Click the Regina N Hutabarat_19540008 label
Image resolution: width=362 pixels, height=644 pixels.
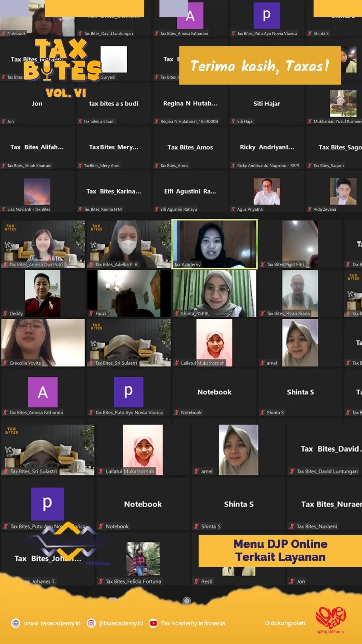189,121
